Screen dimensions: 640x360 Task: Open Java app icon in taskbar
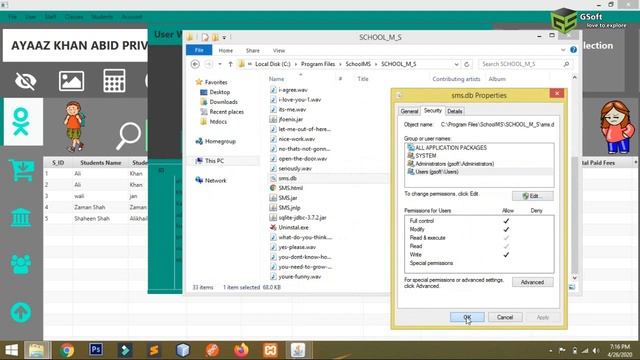coord(298,350)
